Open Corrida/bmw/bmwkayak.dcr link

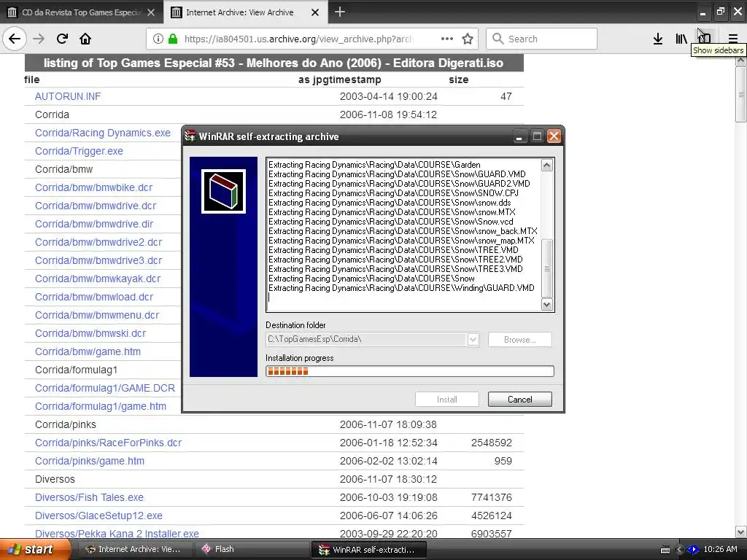click(98, 279)
